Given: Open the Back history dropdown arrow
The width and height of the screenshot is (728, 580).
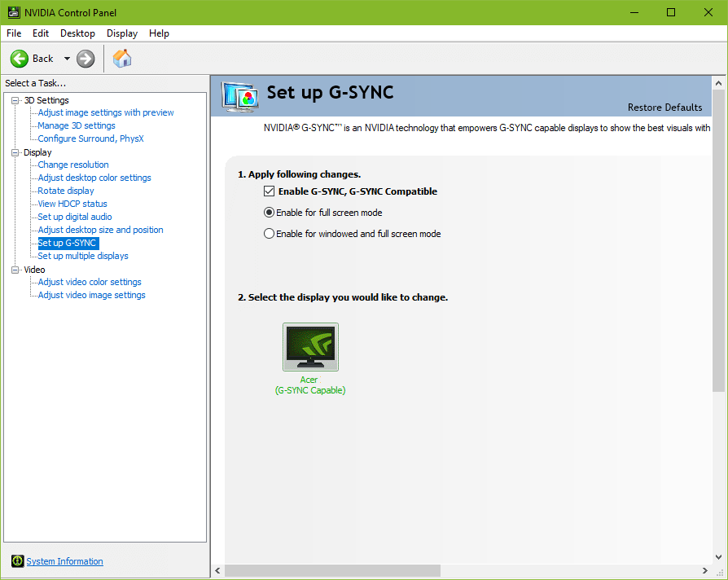Looking at the screenshot, I should 67,59.
